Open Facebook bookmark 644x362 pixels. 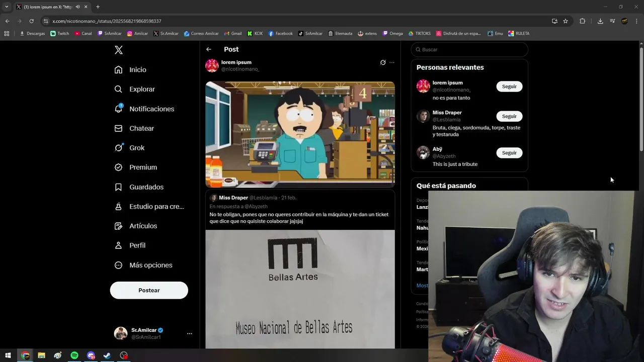280,34
